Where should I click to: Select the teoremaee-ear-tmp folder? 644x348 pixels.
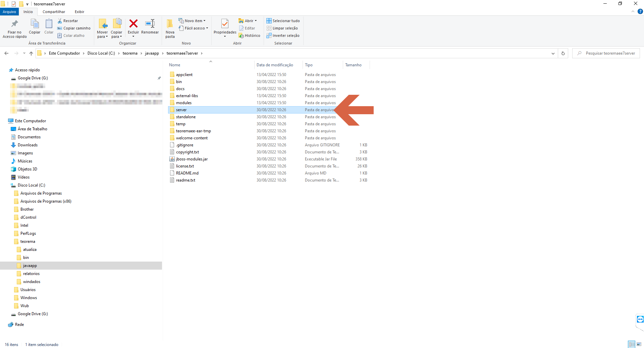click(x=194, y=131)
